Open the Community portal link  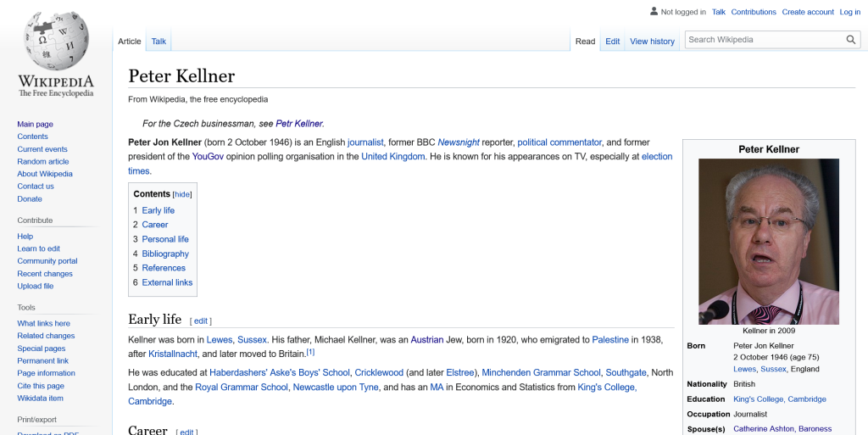[x=47, y=260]
